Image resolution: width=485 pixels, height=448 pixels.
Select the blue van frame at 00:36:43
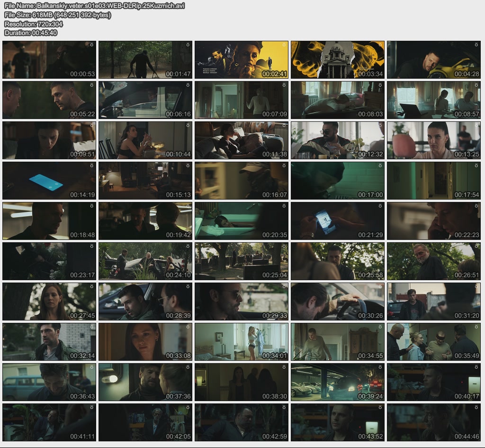(x=49, y=383)
